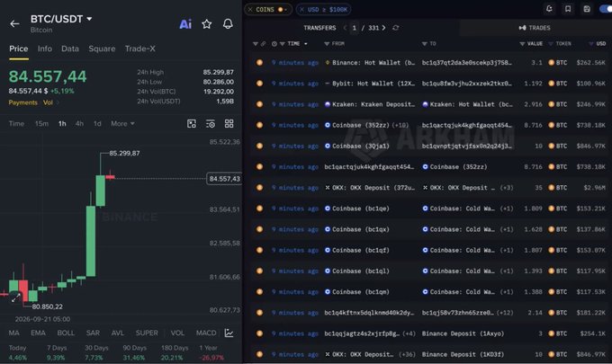Open the Ai assistant icon
Viewport: 612px width, 364px height.
point(185,24)
